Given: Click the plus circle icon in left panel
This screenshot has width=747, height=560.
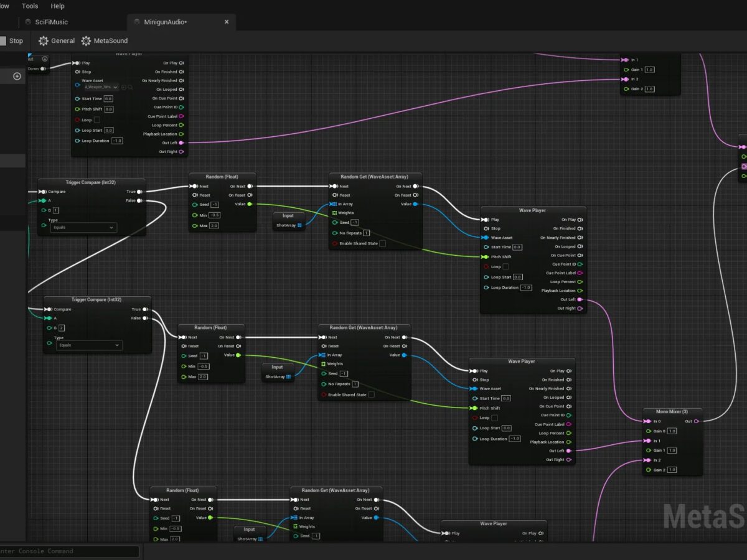Looking at the screenshot, I should 17,77.
